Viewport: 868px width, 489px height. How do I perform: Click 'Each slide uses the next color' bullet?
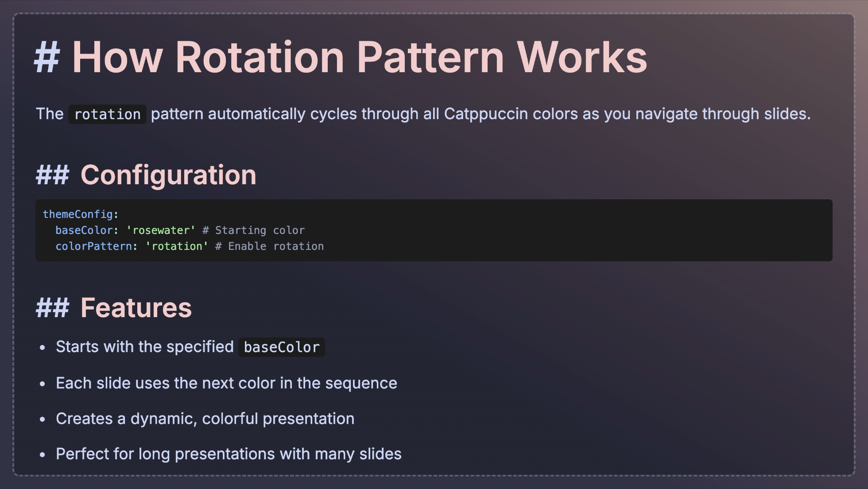226,383
